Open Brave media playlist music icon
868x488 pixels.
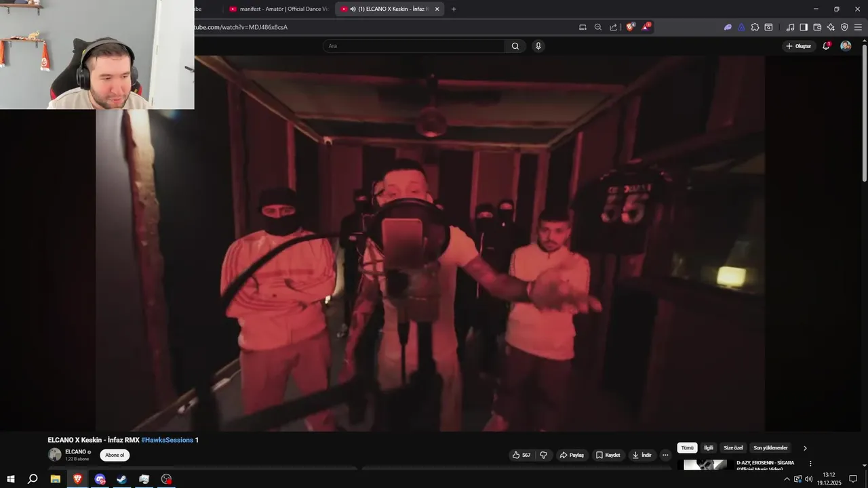790,27
